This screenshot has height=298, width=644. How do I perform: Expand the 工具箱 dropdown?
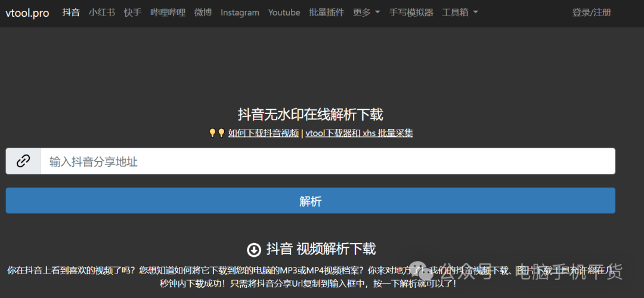(x=460, y=13)
